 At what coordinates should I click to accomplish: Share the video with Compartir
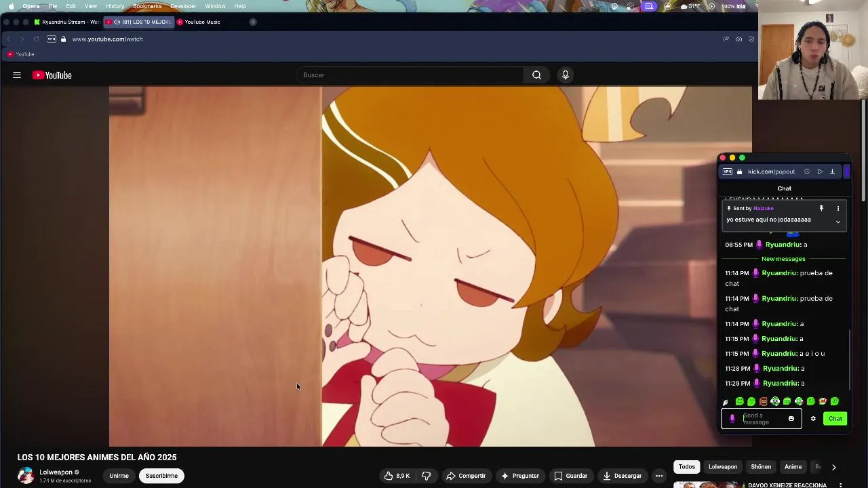466,476
